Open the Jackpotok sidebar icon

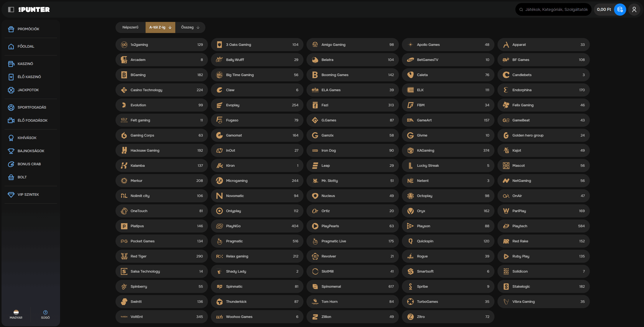coord(11,90)
